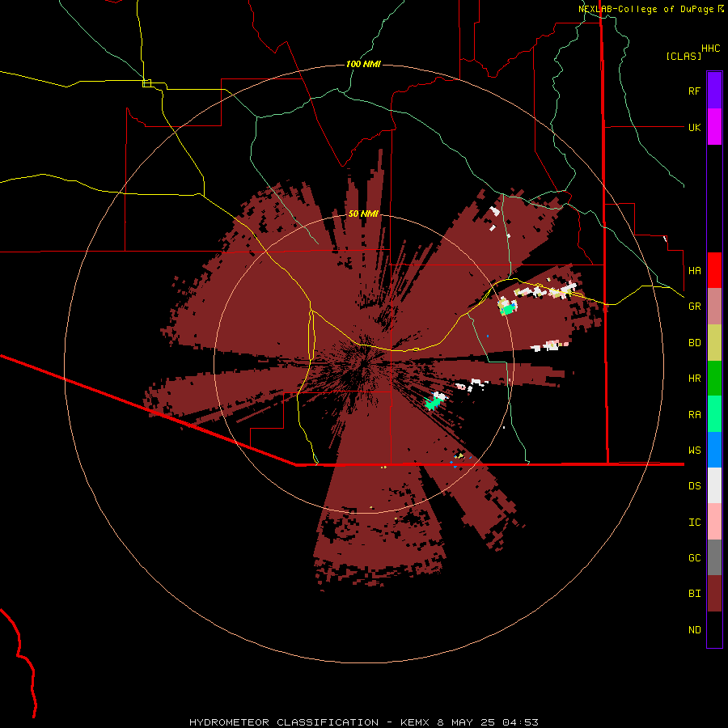Viewport: 728px width, 728px height.
Task: Click the 'GC' legend label
Action: [x=694, y=558]
